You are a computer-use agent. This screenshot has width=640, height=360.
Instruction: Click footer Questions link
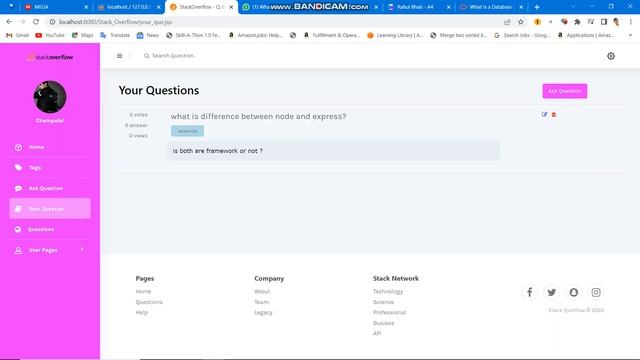149,302
